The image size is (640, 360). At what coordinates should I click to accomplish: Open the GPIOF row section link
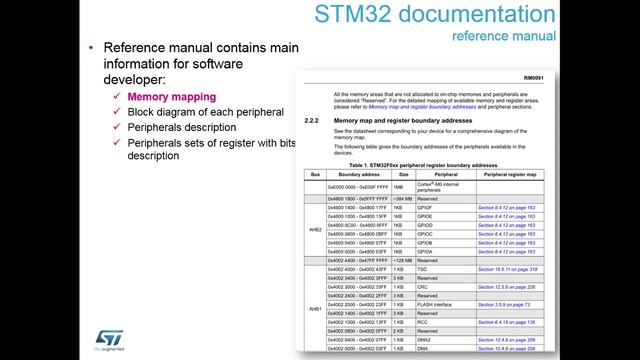507,208
